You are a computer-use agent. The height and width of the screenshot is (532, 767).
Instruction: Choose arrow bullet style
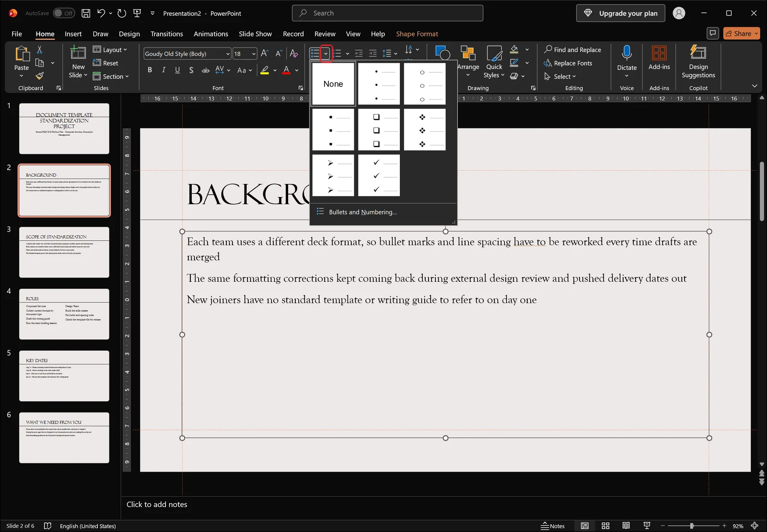pyautogui.click(x=333, y=175)
